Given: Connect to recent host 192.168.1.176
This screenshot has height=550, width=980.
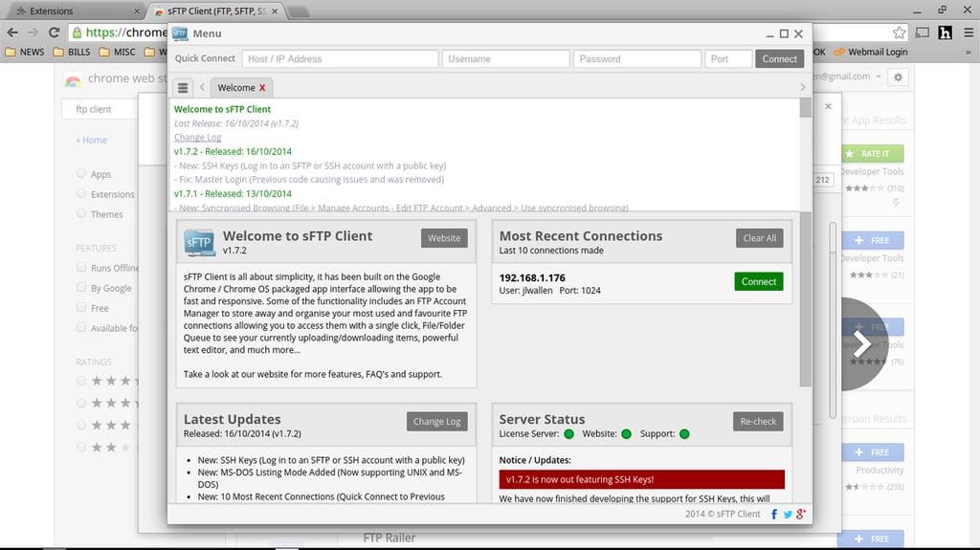Looking at the screenshot, I should point(759,281).
